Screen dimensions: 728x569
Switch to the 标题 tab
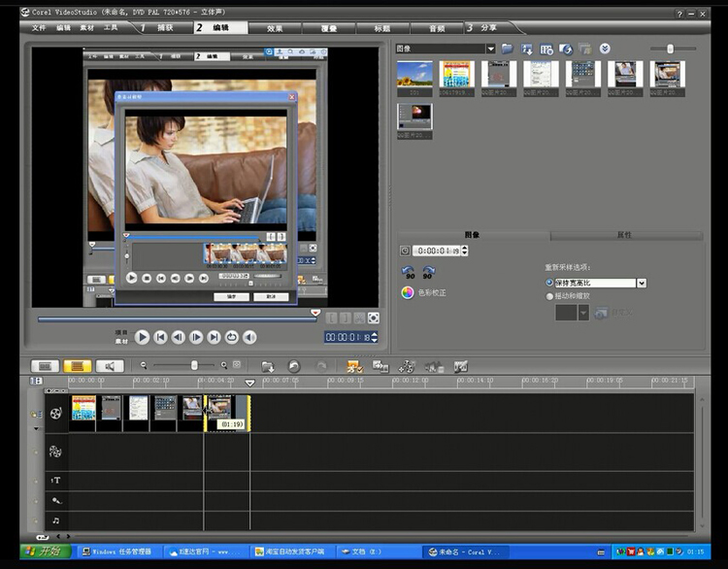pos(382,28)
